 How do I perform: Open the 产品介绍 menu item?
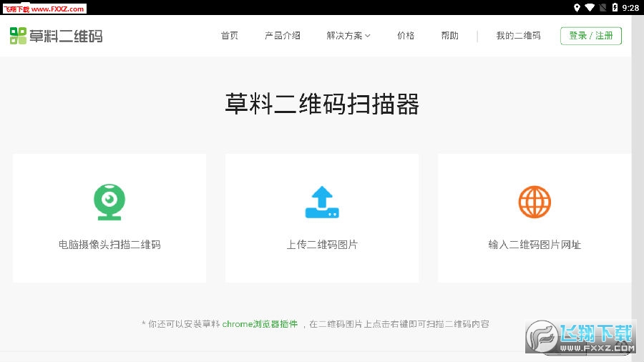[283, 36]
